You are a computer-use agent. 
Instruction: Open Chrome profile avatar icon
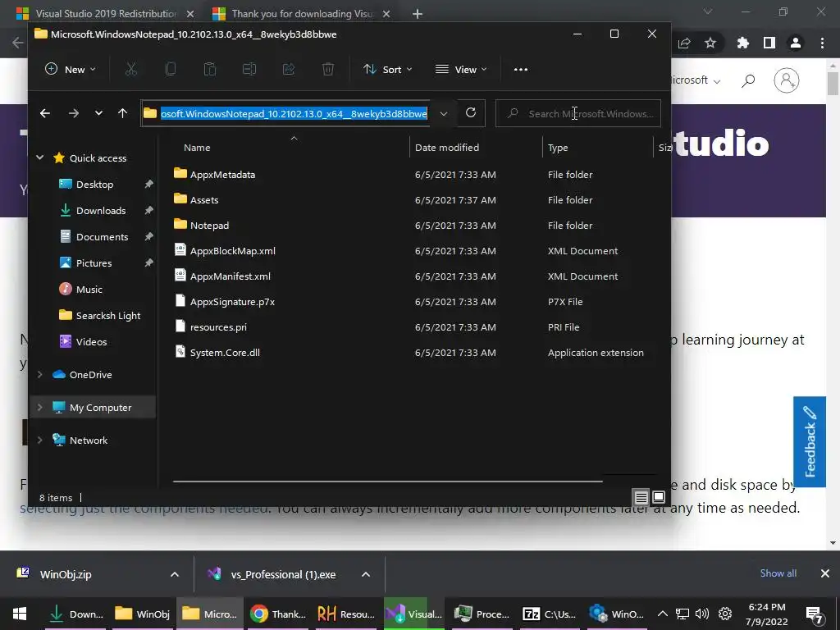pos(796,43)
